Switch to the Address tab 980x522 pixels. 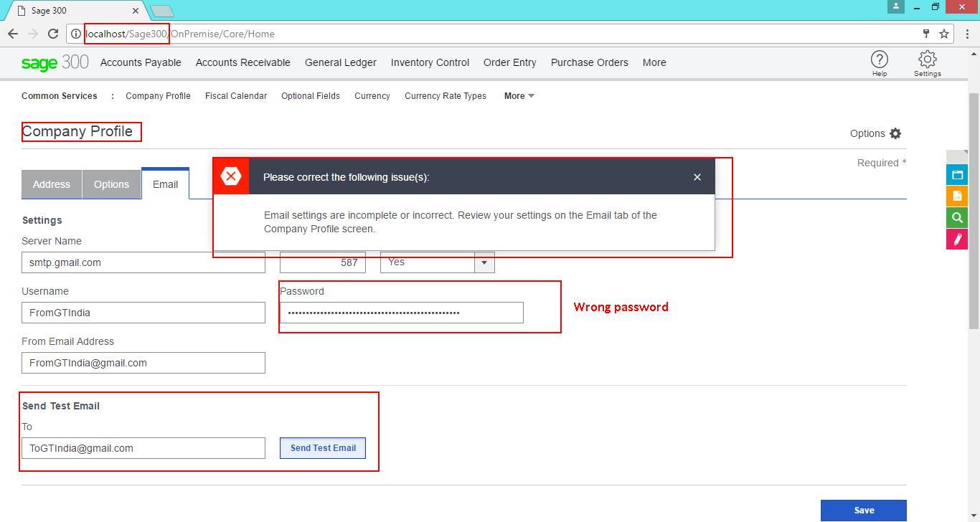[x=52, y=184]
